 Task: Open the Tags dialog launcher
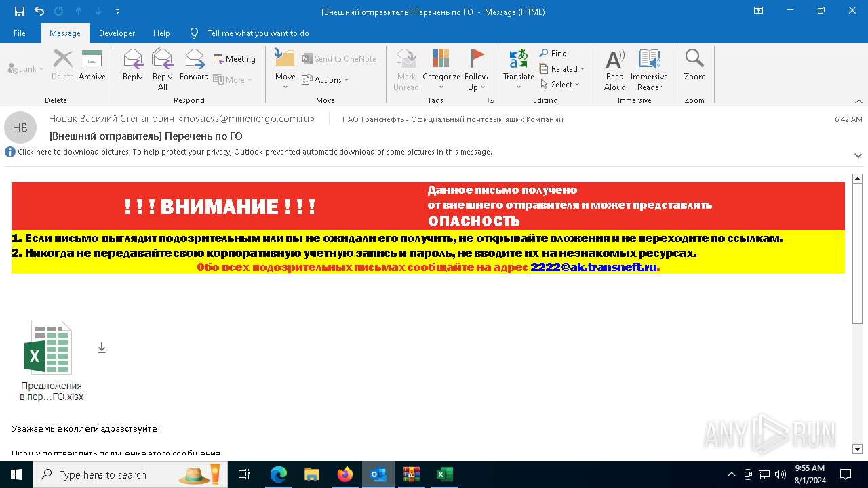pos(491,100)
